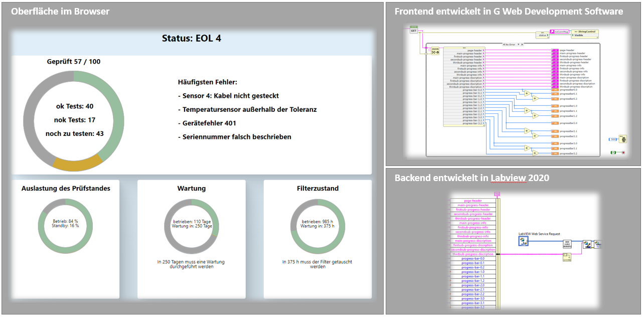This screenshot has height=317, width=644.
Task: Click the LabVIEW Web Service Request terminal
Action: click(x=524, y=242)
